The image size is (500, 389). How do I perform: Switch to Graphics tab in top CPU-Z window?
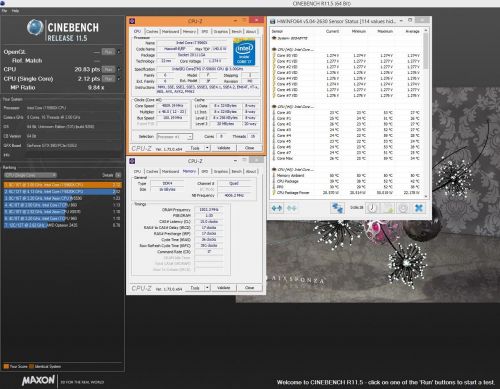pos(221,32)
